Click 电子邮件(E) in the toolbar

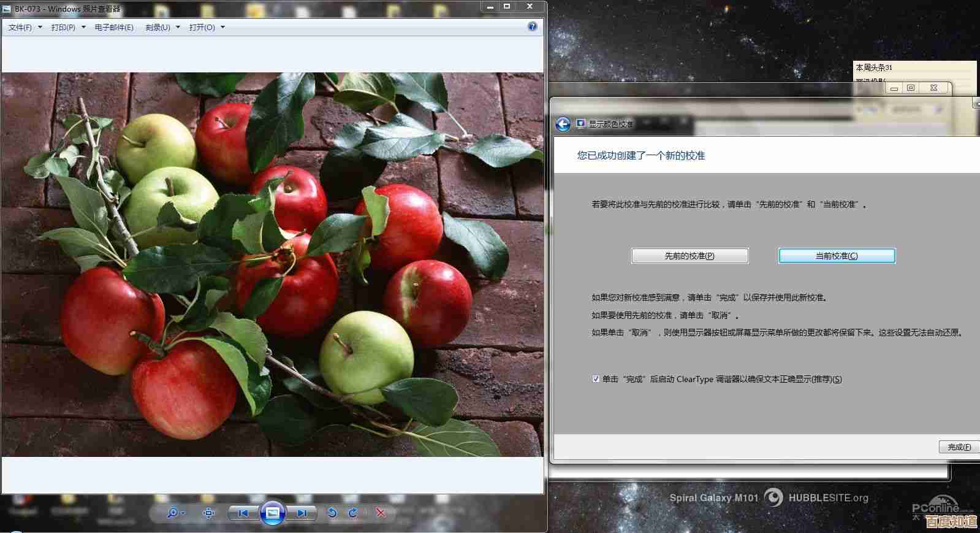[114, 28]
